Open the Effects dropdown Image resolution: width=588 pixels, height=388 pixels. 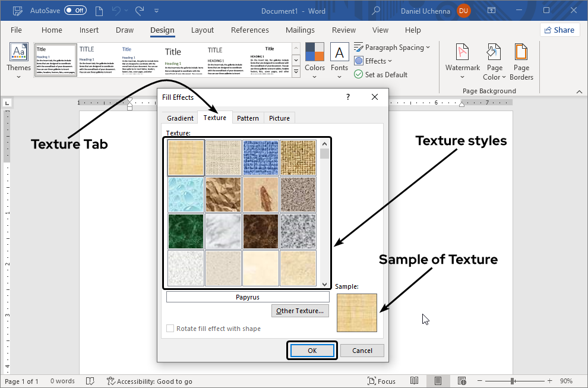tap(375, 61)
